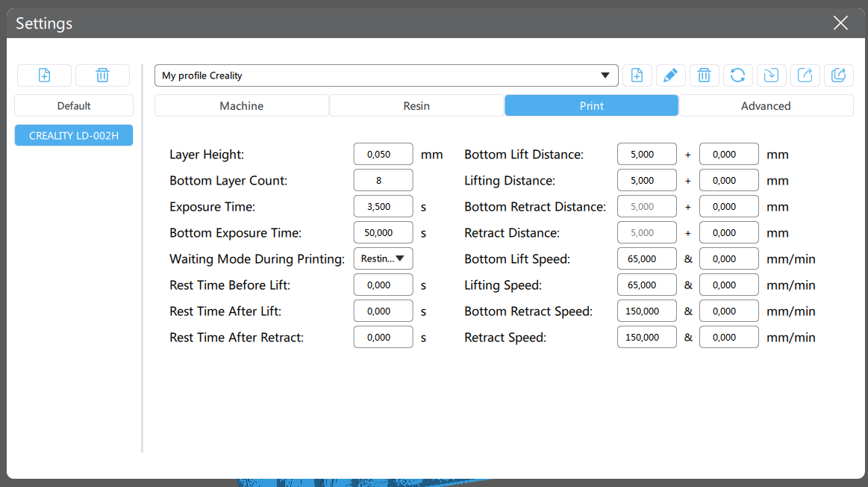Click the refresh/reset profile icon

pyautogui.click(x=737, y=75)
